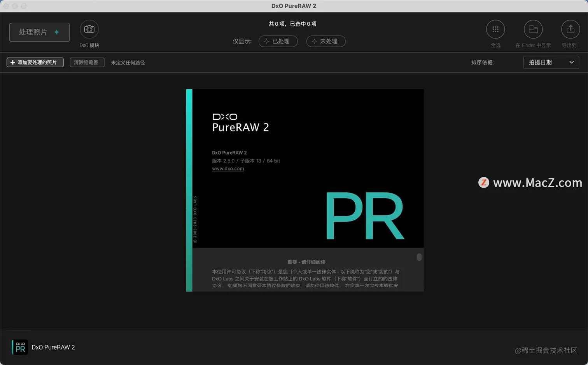Image resolution: width=588 pixels, height=365 pixels.
Task: Click the 共 0 项, 已选中 0 项 counter
Action: (x=292, y=24)
